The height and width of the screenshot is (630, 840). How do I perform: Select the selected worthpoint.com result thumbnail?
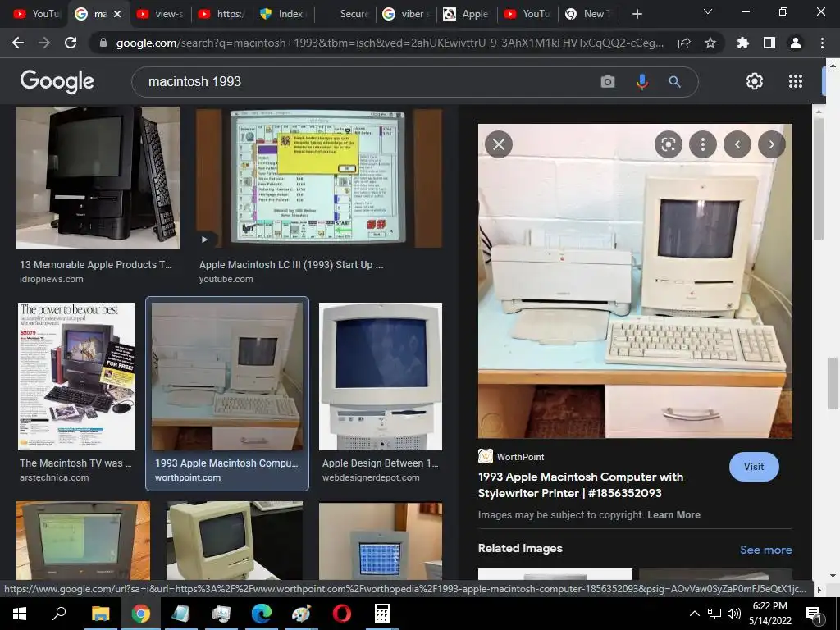(x=227, y=377)
